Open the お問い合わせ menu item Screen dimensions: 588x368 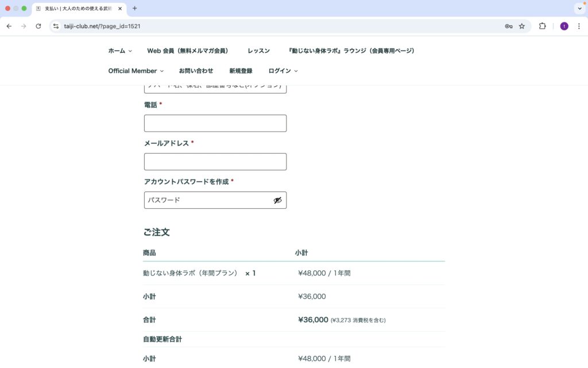pyautogui.click(x=196, y=71)
